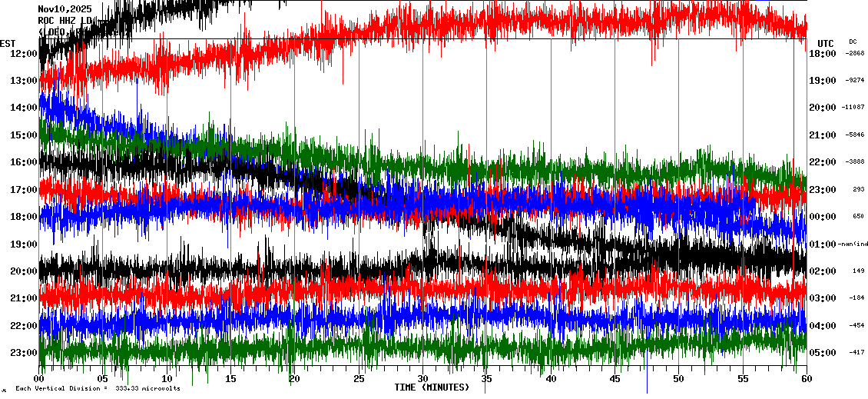Click the 23:00 EST label on left axis
Viewport: 868px width, 399px height.
pyautogui.click(x=25, y=352)
